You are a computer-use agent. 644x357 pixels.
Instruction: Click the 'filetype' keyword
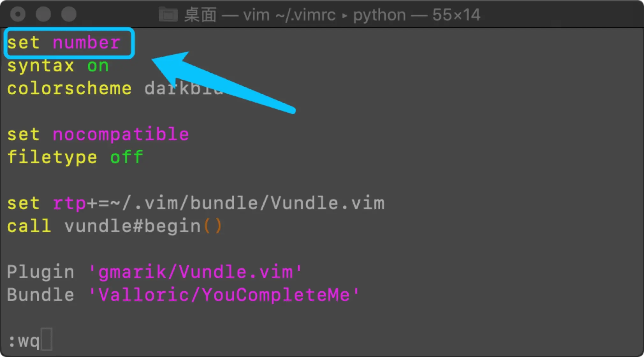(52, 158)
